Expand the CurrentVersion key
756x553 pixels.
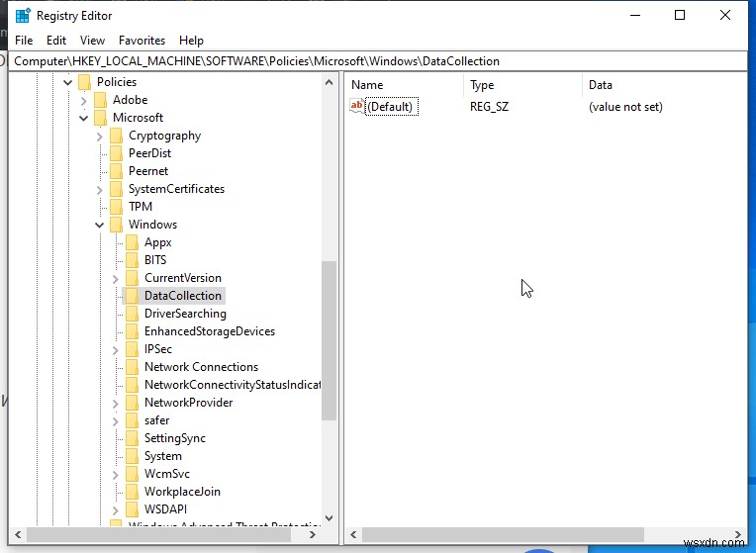115,279
